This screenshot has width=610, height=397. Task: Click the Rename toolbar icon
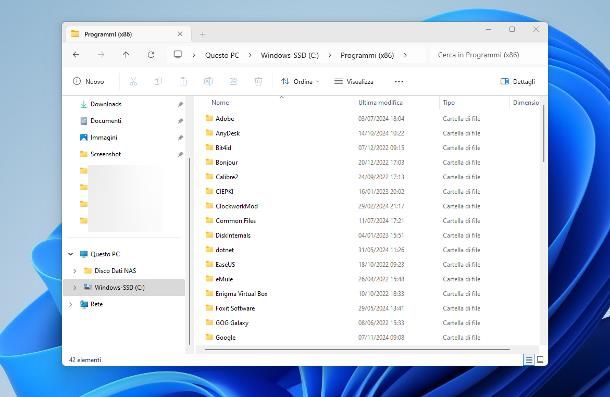(208, 81)
